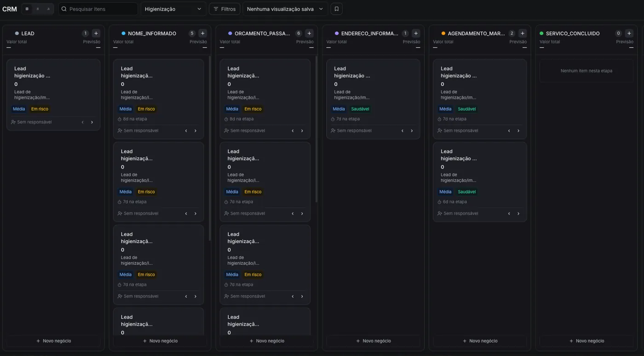Move NOME_INFORMADO 8d card to next stage

[x=195, y=131]
